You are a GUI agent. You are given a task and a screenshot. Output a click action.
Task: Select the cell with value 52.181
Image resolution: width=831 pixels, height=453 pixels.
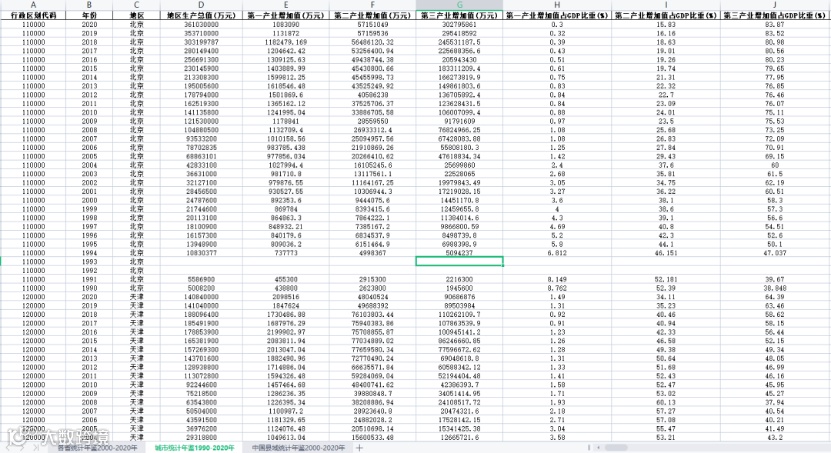[x=666, y=279]
